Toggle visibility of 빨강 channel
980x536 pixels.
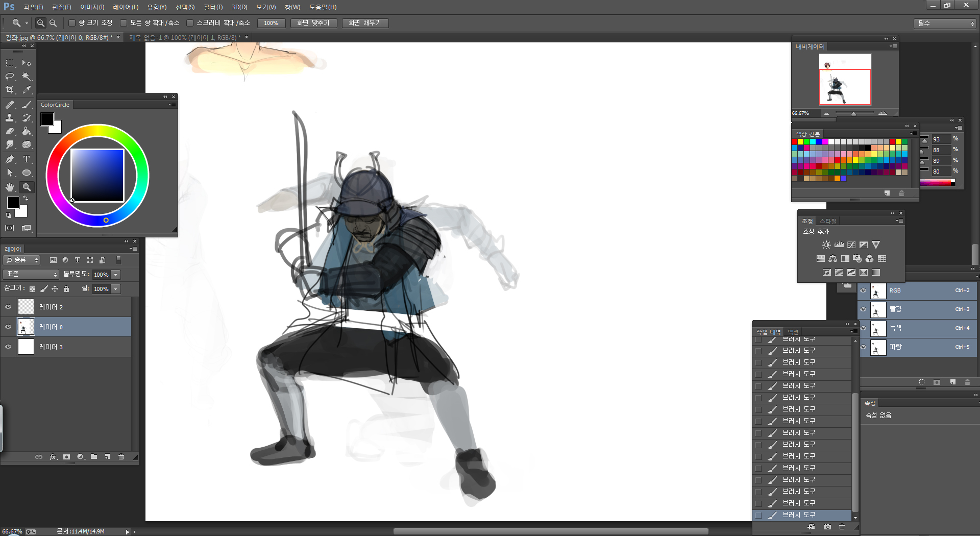click(x=864, y=309)
